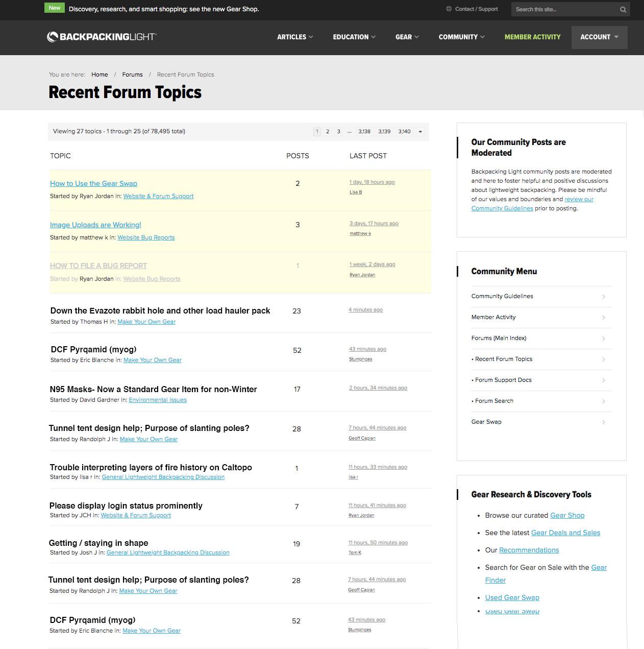Expand the Articles dropdown menu
The image size is (644, 649).
295,37
